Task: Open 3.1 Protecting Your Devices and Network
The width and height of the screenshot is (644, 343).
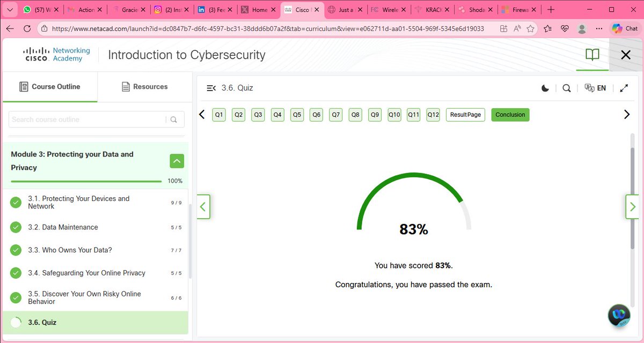Action: (96, 203)
